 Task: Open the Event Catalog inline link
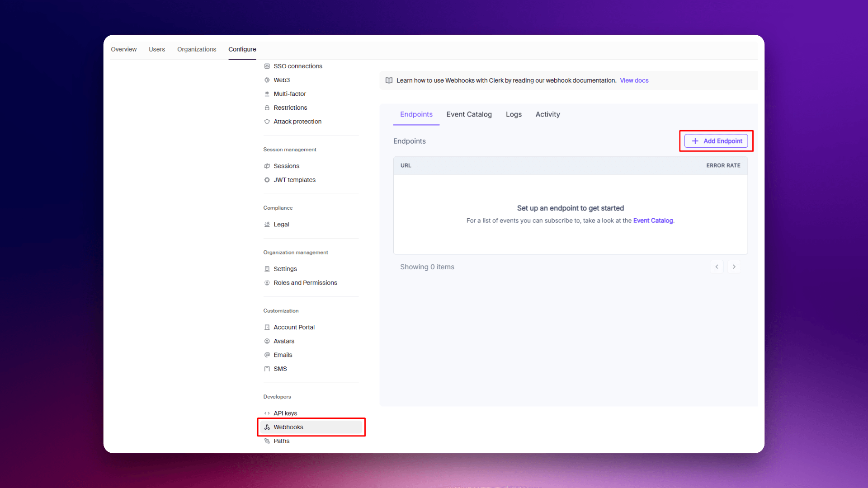[x=653, y=221]
